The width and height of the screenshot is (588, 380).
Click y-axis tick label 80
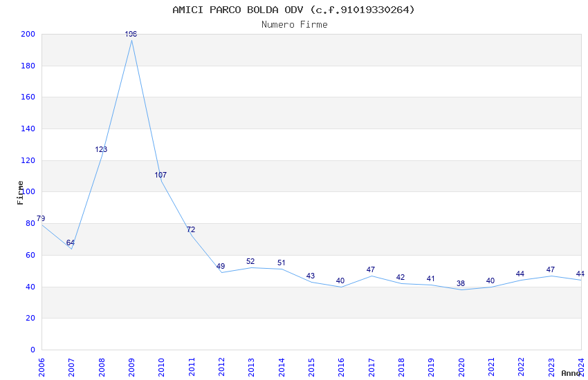tap(30, 223)
